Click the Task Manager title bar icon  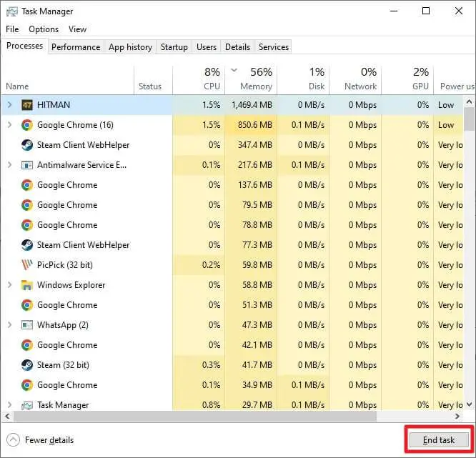tap(12, 11)
